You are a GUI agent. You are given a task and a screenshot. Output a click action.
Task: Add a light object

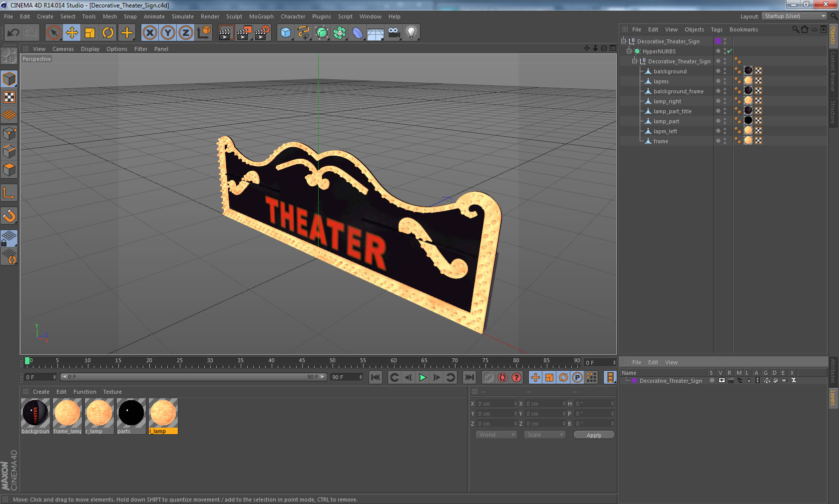pyautogui.click(x=412, y=33)
